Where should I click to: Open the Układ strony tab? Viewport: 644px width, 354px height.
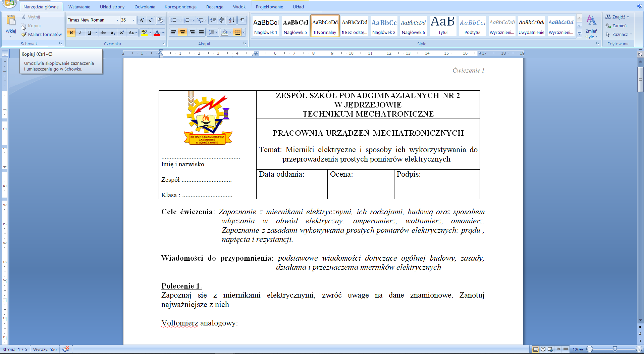click(x=112, y=7)
